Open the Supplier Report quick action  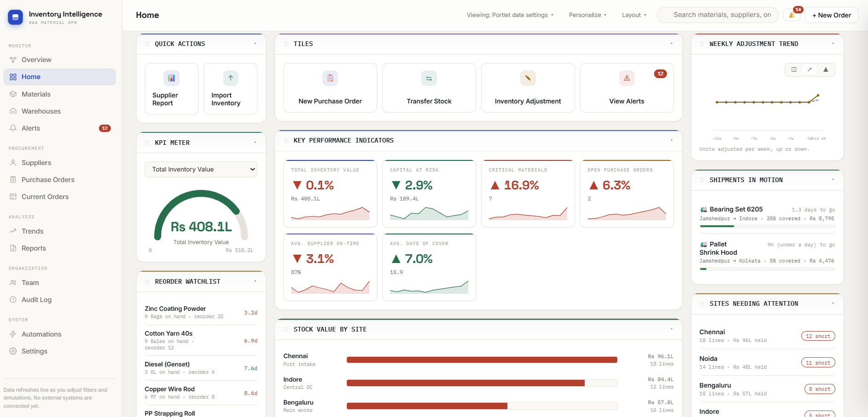172,89
